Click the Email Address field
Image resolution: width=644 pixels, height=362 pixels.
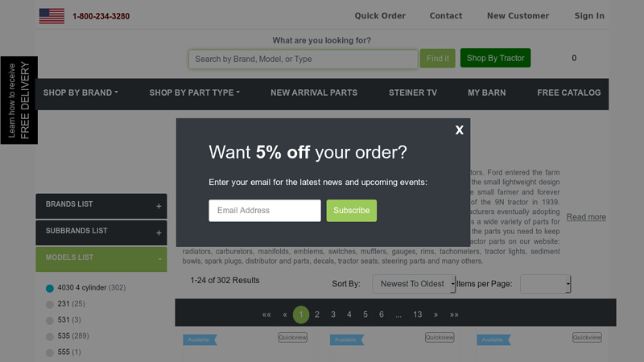click(265, 211)
